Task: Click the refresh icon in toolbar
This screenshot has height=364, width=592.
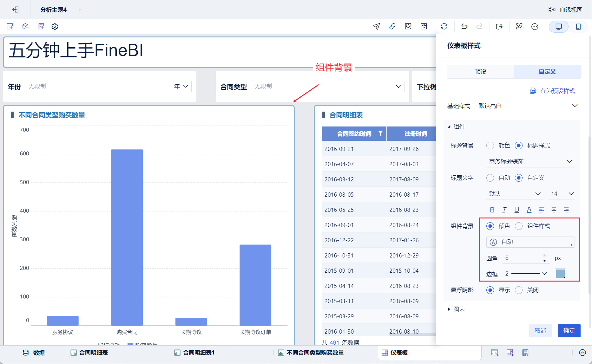Action: pyautogui.click(x=444, y=26)
